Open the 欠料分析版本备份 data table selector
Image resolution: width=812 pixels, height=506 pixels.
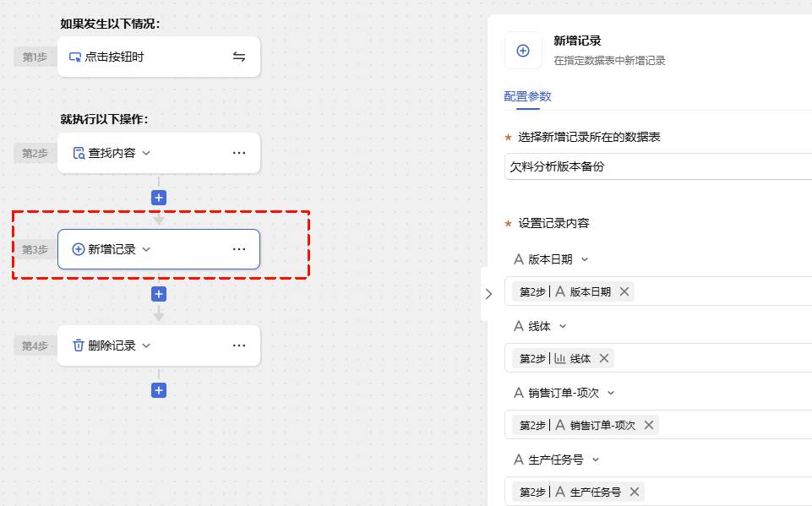pos(658,166)
